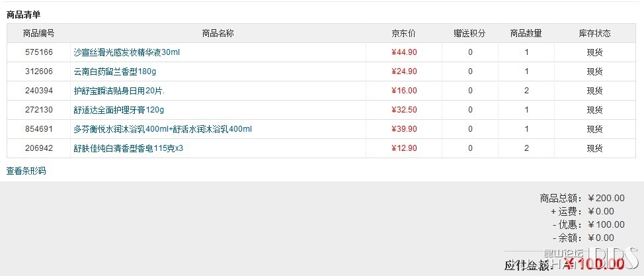This screenshot has height=276, width=644.
Task: Select product number 575166
Action: click(x=38, y=52)
